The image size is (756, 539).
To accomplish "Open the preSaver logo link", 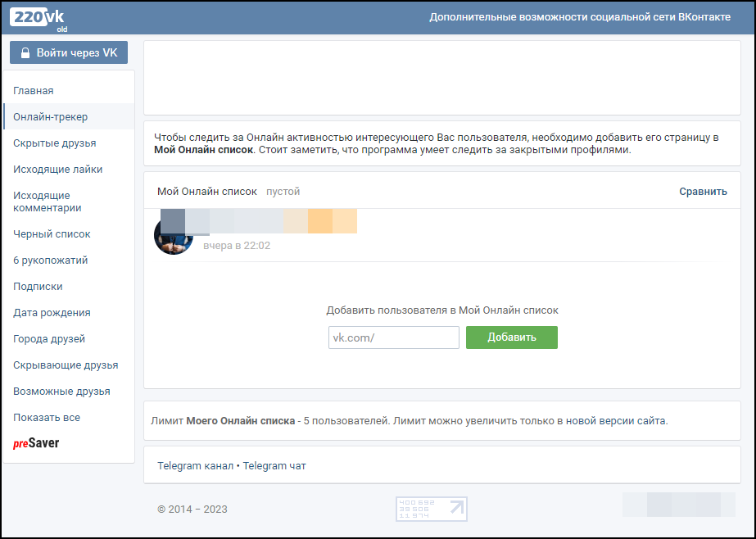I will (36, 443).
